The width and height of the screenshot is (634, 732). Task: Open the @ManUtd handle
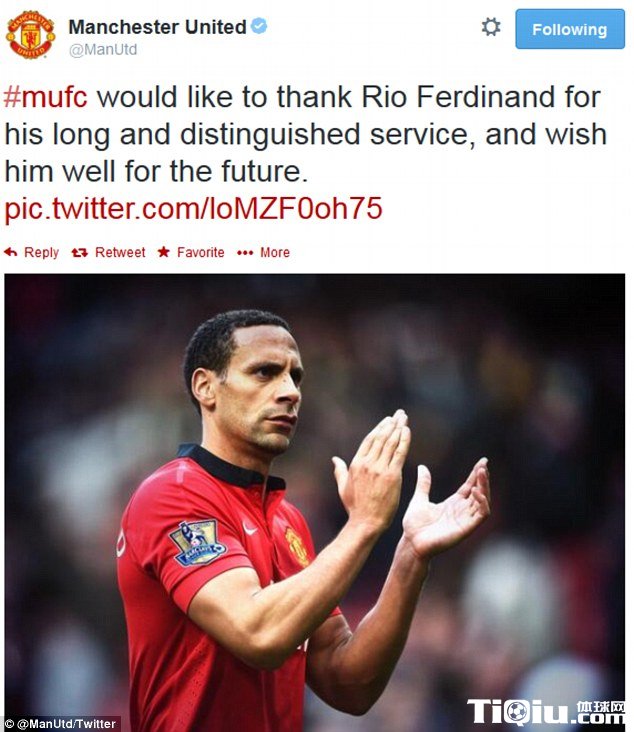pos(103,49)
